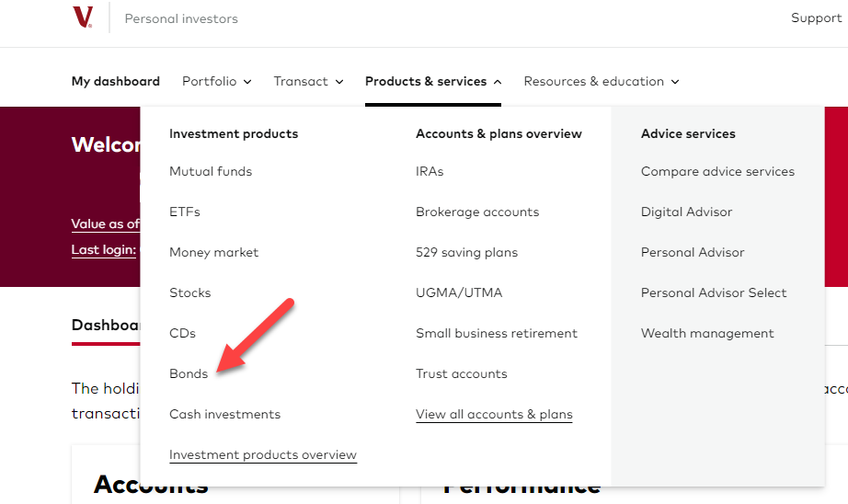This screenshot has height=504, width=848.
Task: Open Support link in header
Action: [816, 18]
